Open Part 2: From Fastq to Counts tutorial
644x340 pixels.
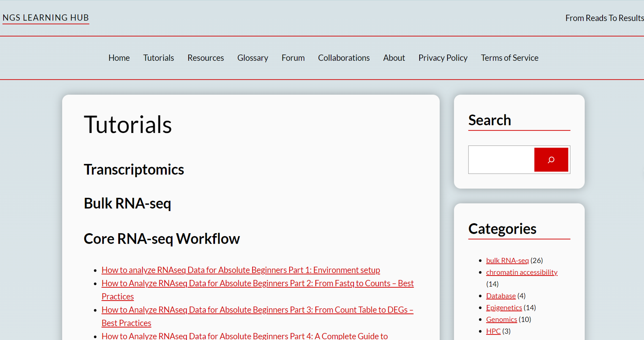coord(257,284)
